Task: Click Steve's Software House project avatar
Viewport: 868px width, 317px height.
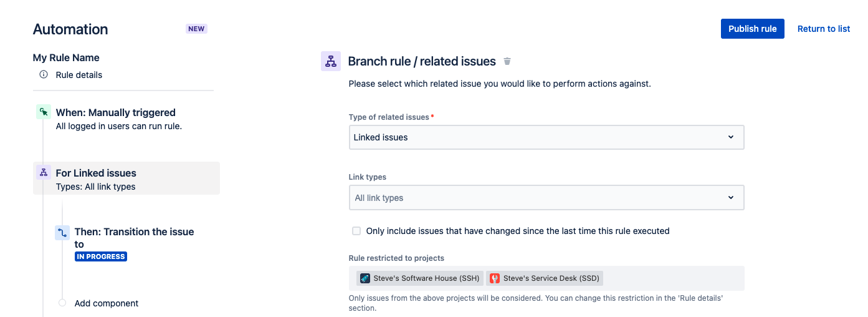Action: tap(365, 278)
